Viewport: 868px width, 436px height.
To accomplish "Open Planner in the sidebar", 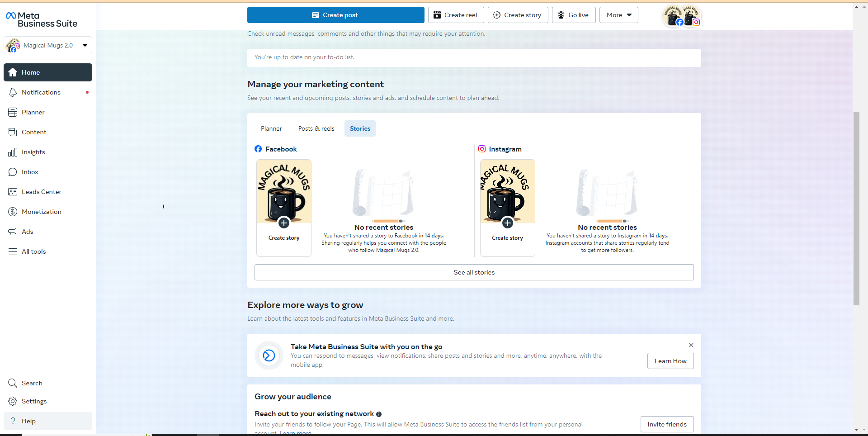I will pyautogui.click(x=48, y=112).
